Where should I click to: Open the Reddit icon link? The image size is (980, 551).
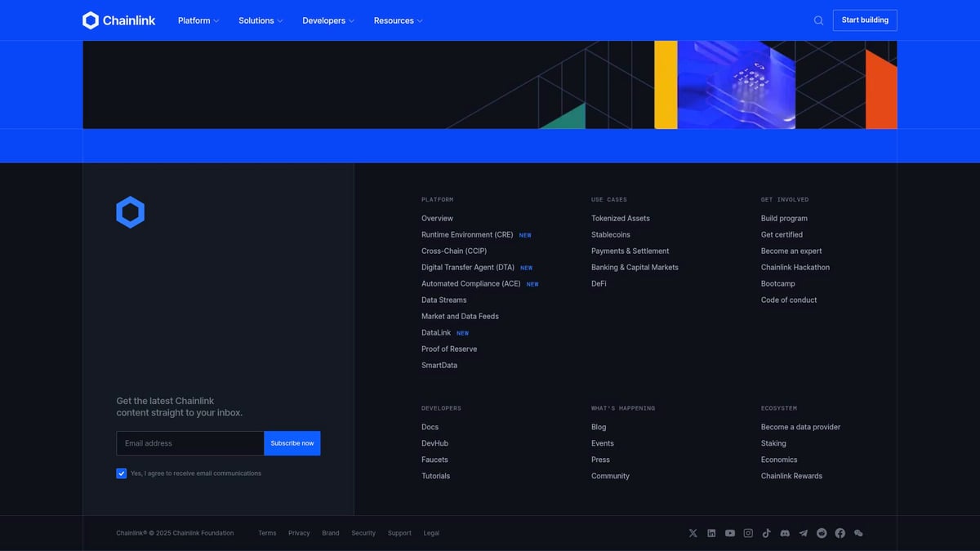tap(822, 533)
